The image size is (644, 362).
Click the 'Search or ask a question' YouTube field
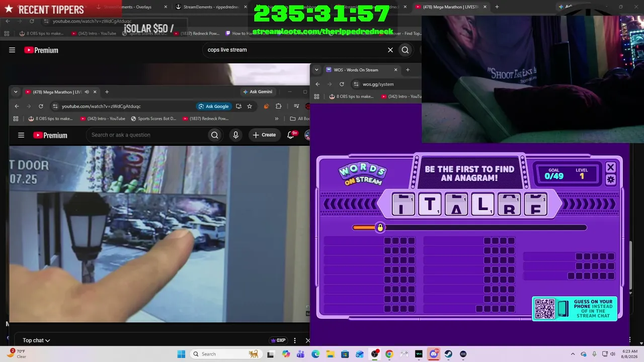tap(147, 135)
